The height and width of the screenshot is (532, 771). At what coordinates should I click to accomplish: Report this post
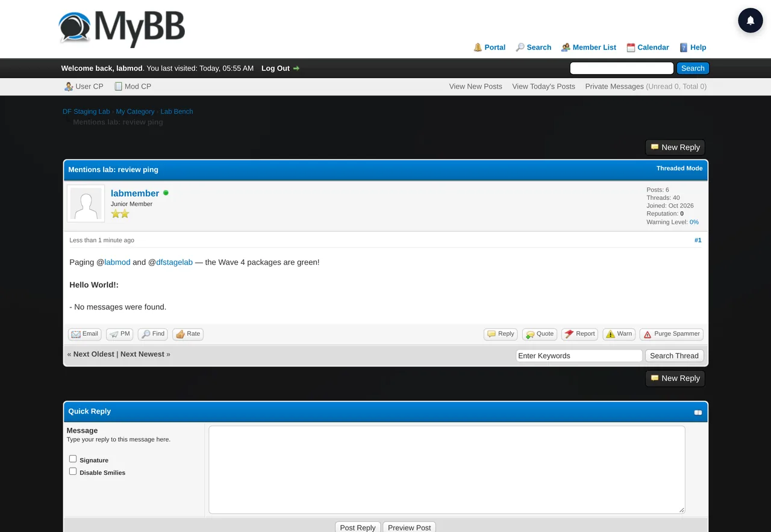point(579,334)
